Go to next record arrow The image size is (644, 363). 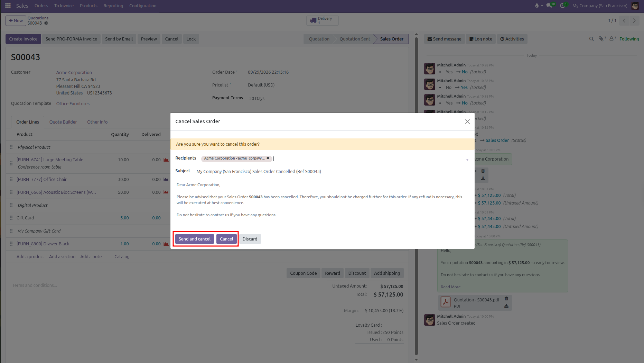[634, 20]
